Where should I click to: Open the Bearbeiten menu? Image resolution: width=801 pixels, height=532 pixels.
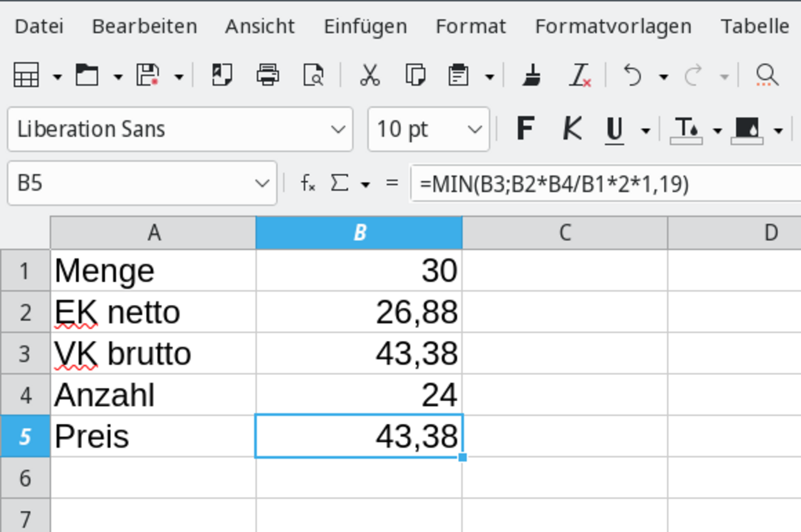click(x=145, y=26)
